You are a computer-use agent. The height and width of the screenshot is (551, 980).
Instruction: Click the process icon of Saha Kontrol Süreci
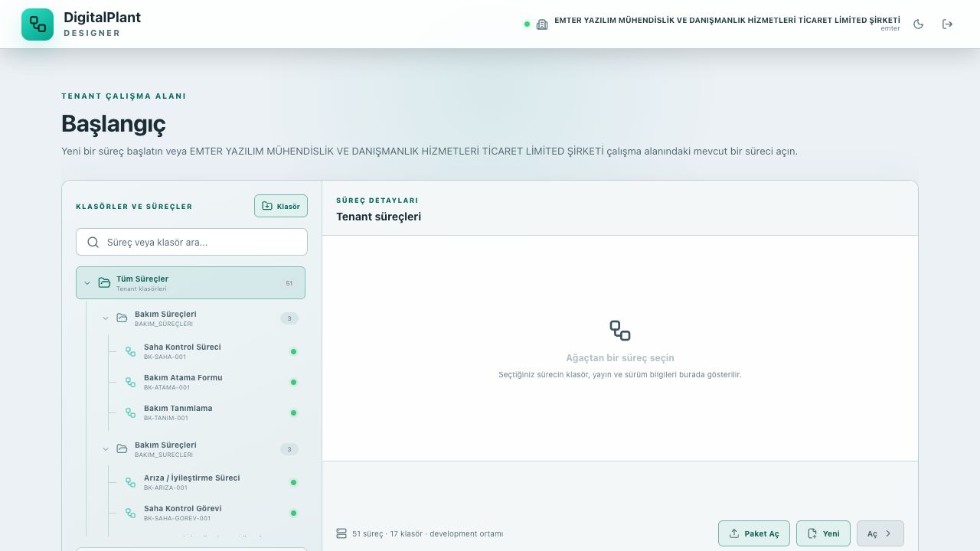point(130,351)
